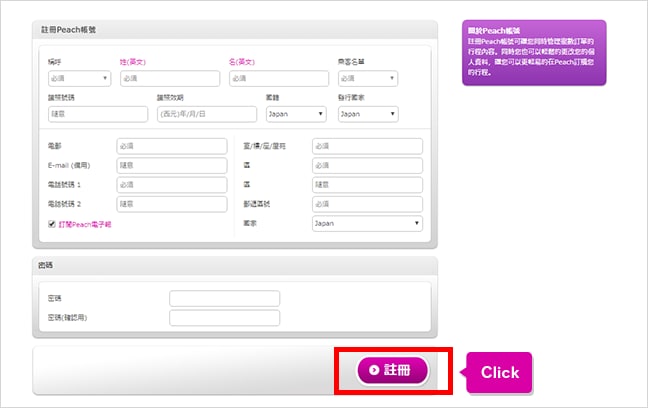648x408 pixels.
Task: Open the 訂閱Peach電子報 pink link
Action: coord(85,224)
